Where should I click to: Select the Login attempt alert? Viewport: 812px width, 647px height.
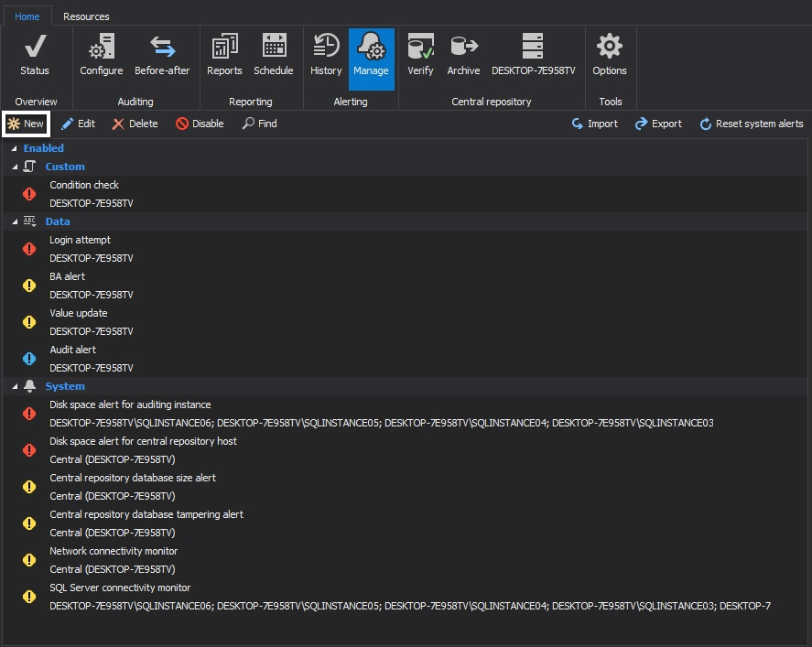(80, 240)
